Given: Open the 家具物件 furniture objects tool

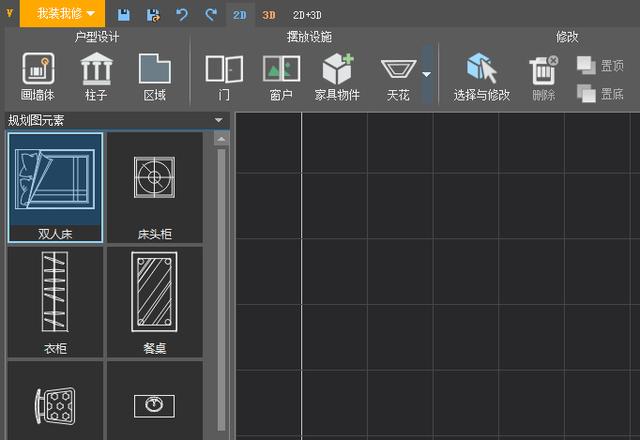Looking at the screenshot, I should coord(338,76).
